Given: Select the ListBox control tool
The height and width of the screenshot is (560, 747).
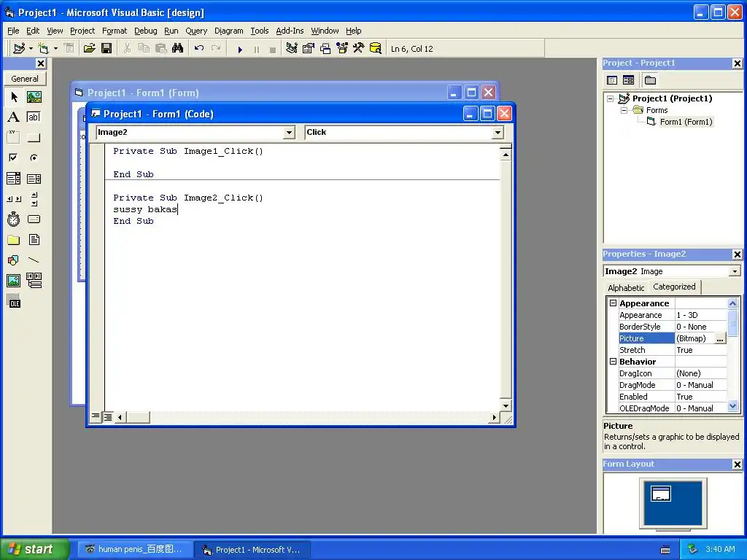Looking at the screenshot, I should point(34,179).
